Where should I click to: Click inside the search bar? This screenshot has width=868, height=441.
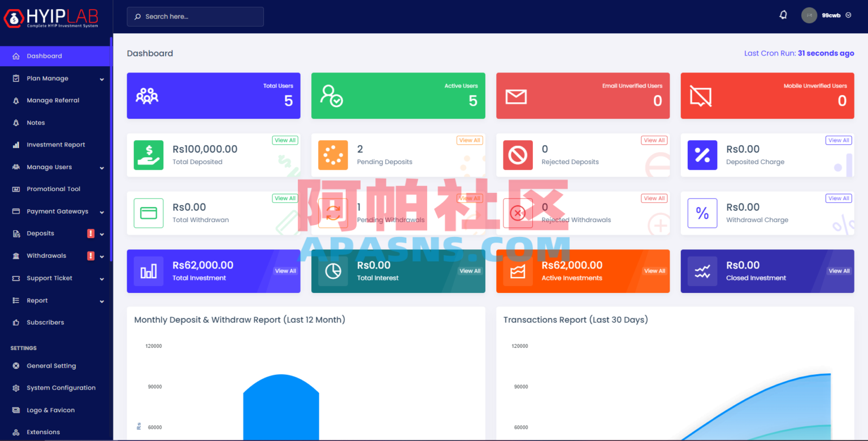195,16
